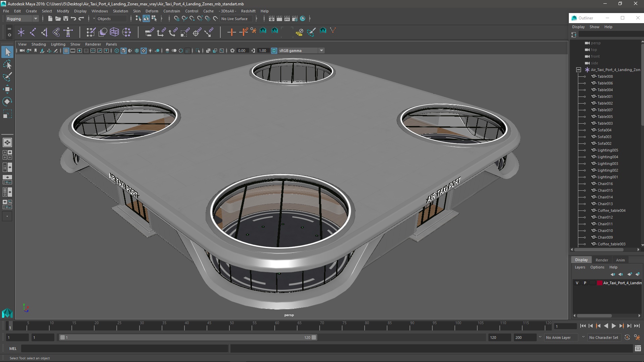
Task: Activate the Rotate tool
Action: coord(7,102)
